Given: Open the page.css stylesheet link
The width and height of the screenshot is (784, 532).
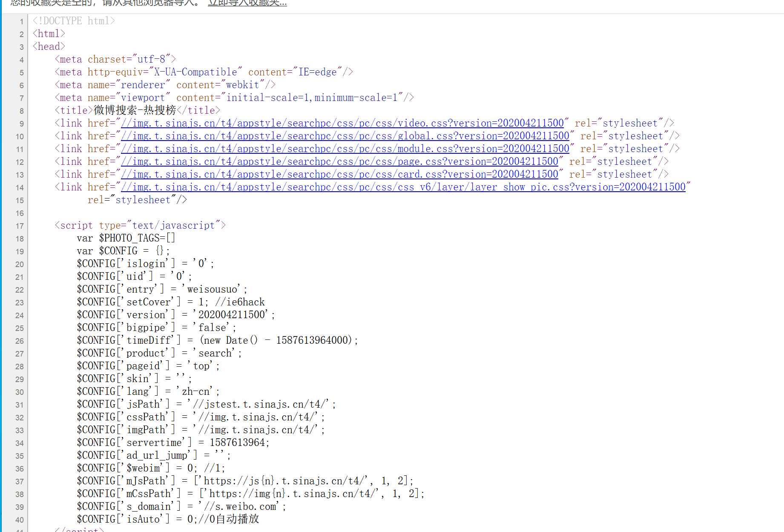Looking at the screenshot, I should pyautogui.click(x=339, y=161).
